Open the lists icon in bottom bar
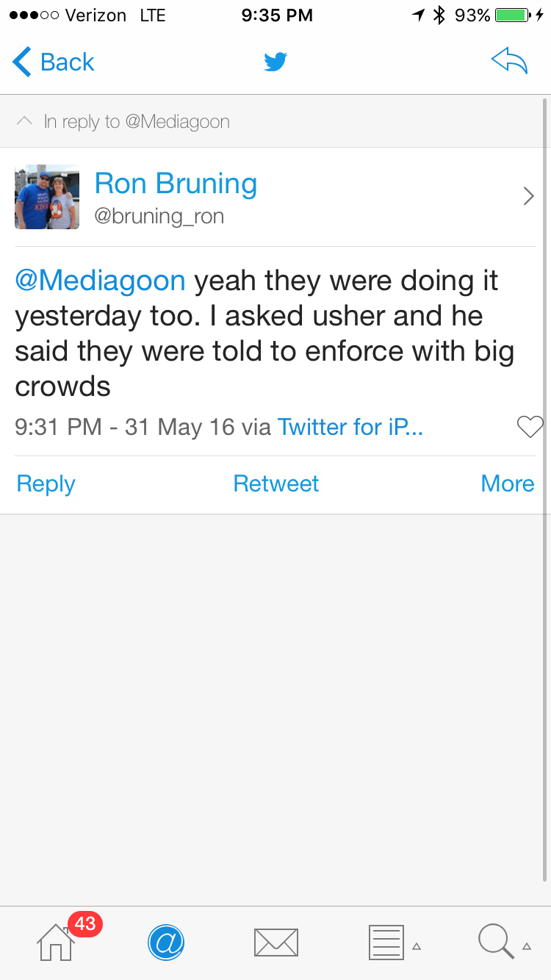 (x=386, y=942)
